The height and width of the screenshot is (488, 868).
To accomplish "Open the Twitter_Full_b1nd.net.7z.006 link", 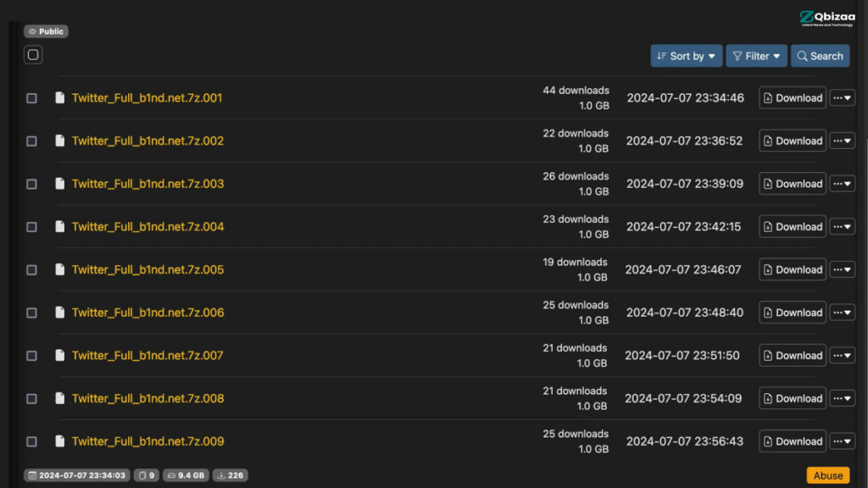I will pyautogui.click(x=147, y=313).
